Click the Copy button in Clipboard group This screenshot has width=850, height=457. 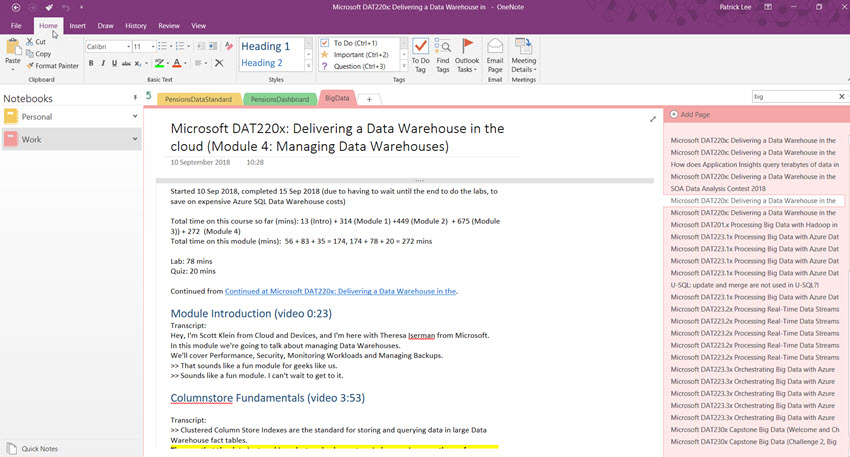38,54
